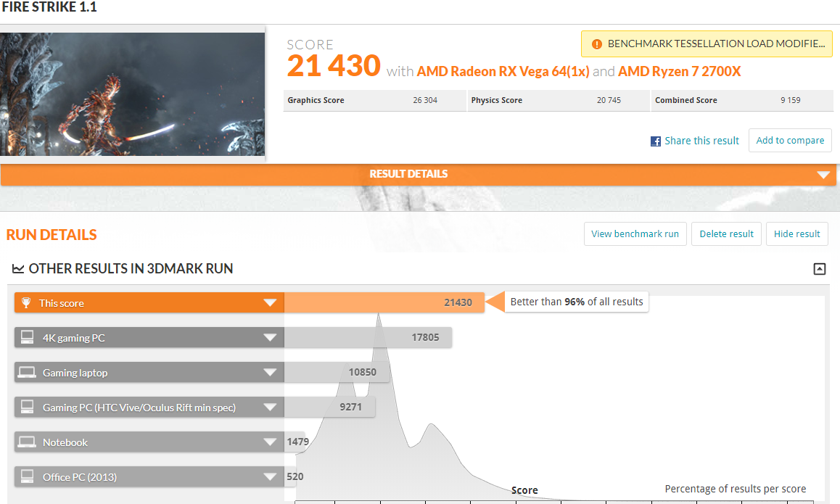
Task: Click the Graphics Score label
Action: pos(316,100)
